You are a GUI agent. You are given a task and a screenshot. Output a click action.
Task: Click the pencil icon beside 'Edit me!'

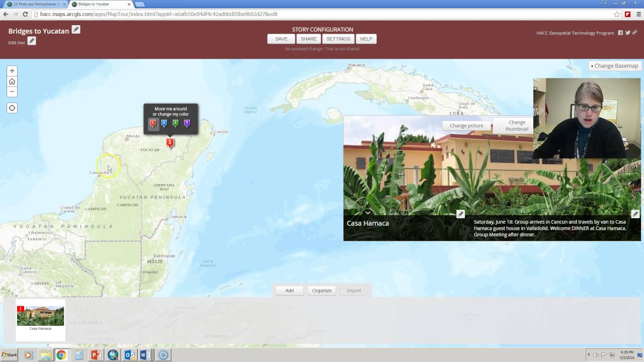coord(32,41)
